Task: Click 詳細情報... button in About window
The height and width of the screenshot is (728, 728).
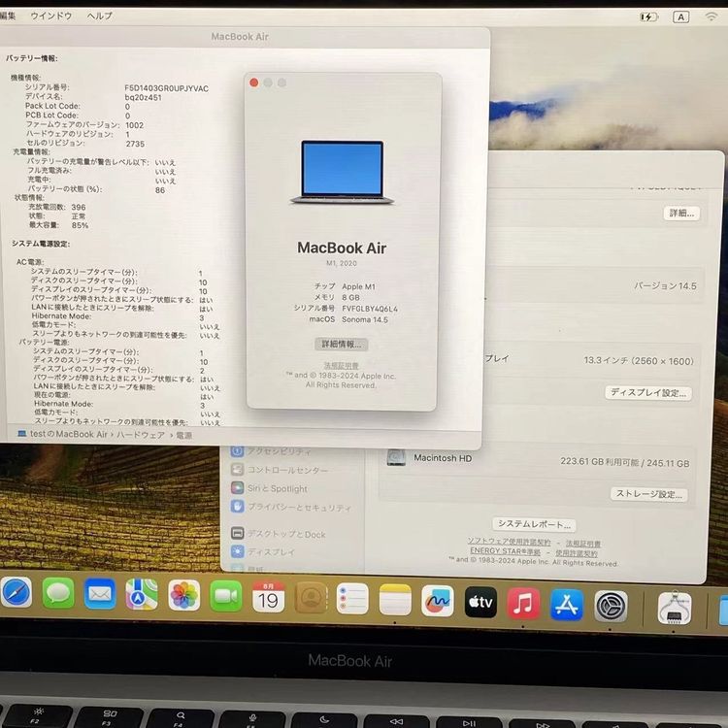Action: [342, 344]
